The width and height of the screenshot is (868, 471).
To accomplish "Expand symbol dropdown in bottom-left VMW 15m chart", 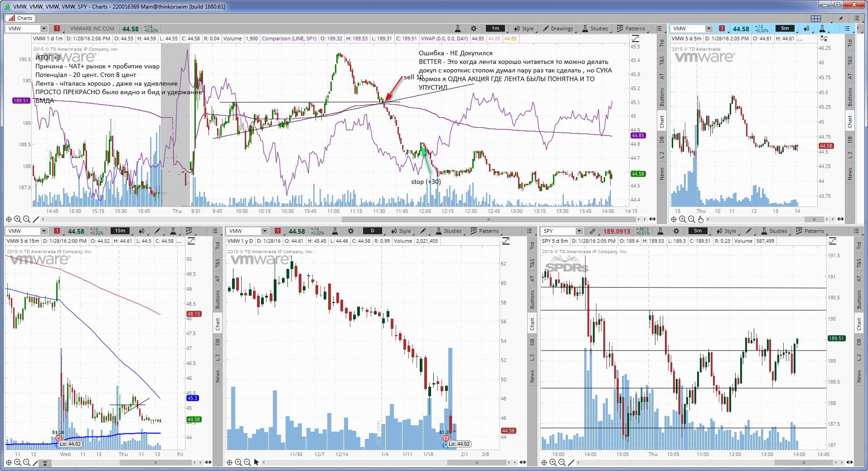I will tap(44, 231).
